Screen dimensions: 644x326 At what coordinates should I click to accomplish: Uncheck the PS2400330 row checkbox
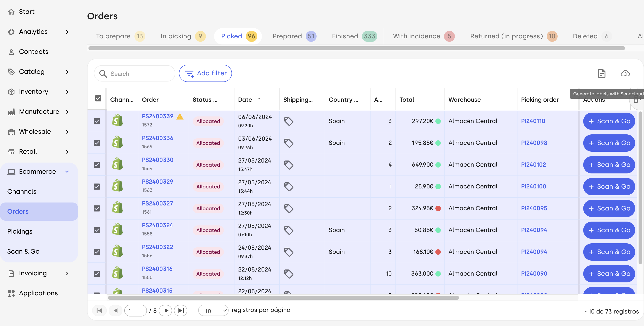click(x=97, y=165)
